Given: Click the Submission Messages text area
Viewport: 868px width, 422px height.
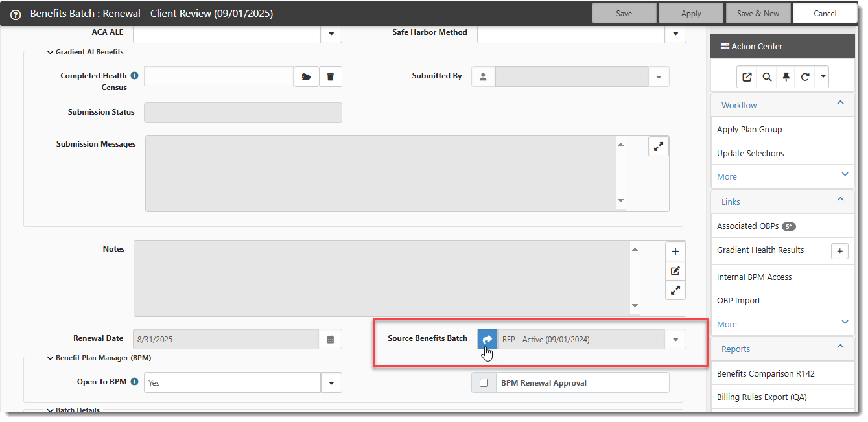Looking at the screenshot, I should [380, 173].
